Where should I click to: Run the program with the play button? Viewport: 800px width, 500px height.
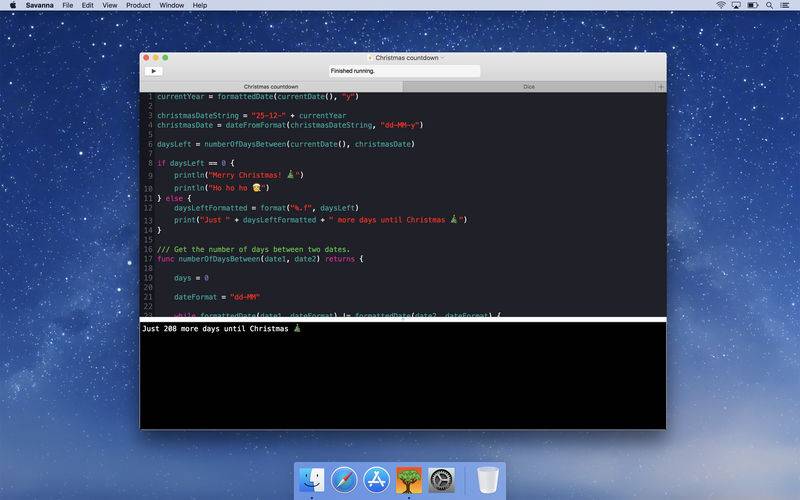coord(154,71)
